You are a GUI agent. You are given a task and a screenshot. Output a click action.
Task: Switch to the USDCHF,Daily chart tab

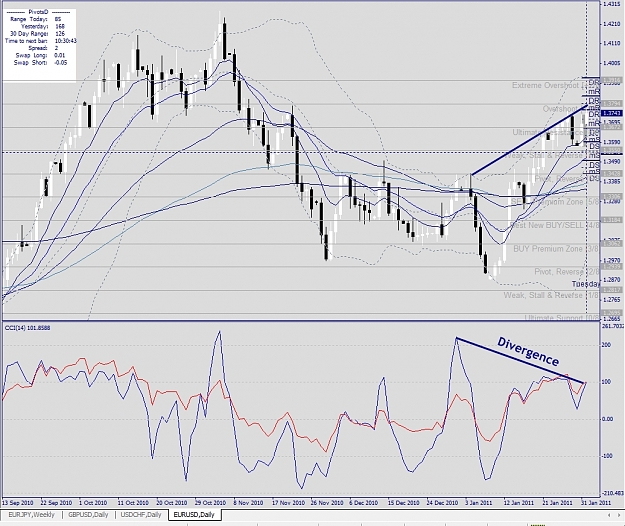(142, 514)
